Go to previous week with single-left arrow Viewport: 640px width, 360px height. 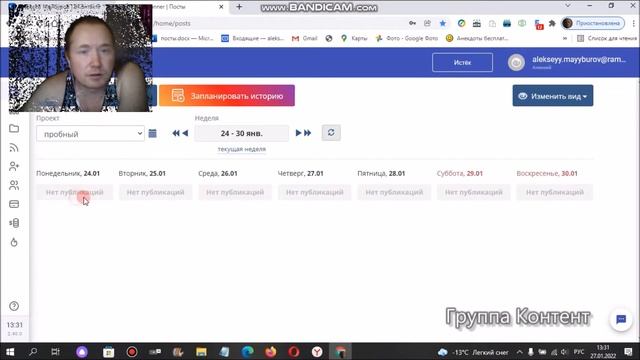pos(185,133)
